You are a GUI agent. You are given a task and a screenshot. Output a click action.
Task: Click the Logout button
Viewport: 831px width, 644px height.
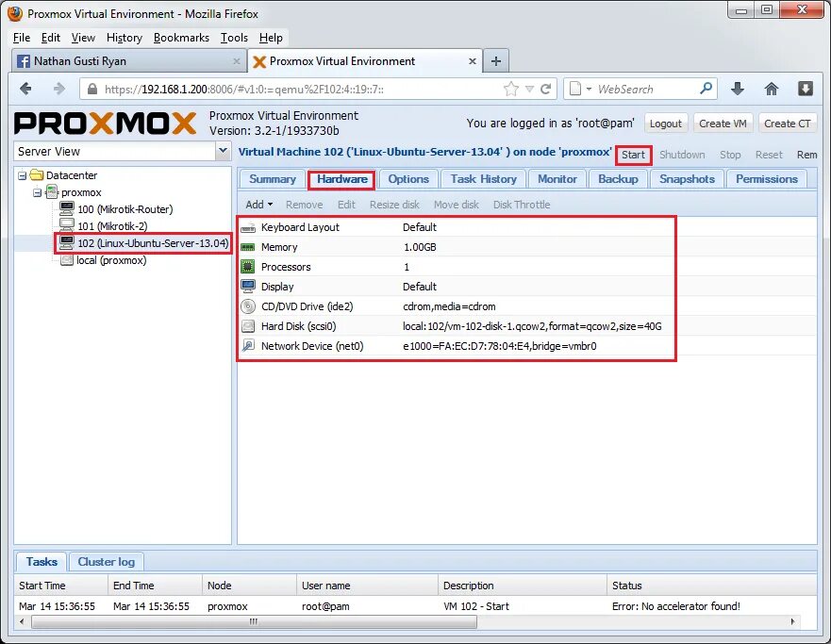tap(666, 124)
